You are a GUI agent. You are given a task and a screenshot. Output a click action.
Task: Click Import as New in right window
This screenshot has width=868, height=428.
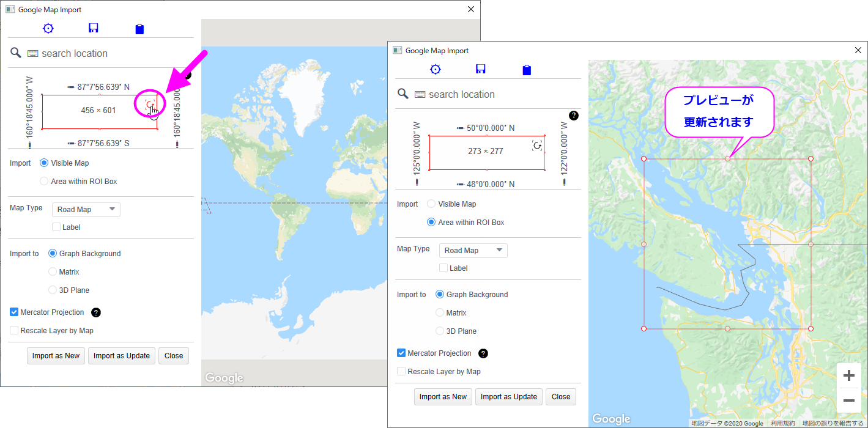(x=443, y=397)
